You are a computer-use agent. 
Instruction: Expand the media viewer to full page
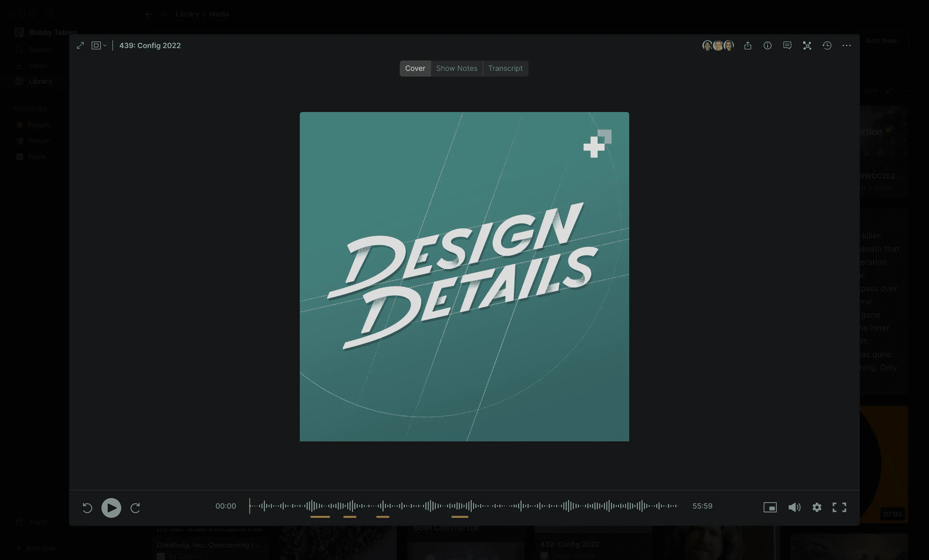[x=80, y=46]
